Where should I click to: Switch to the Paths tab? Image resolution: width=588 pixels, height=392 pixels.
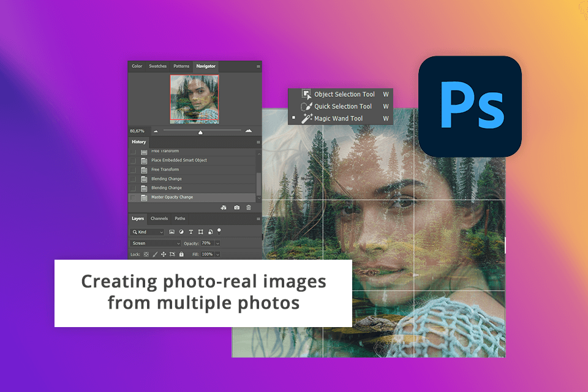[179, 218]
